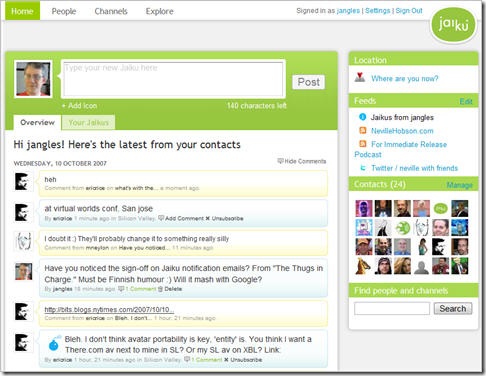Click the jangles profile link in header
Screen dimensions: 486x376
[348, 11]
